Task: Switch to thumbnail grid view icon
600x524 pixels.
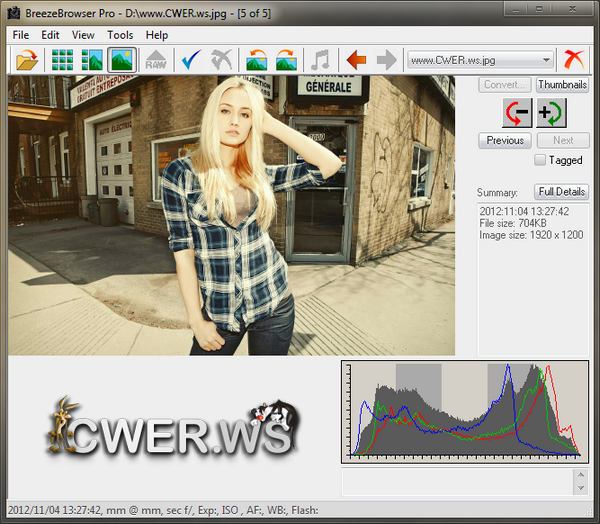Action: [63, 60]
